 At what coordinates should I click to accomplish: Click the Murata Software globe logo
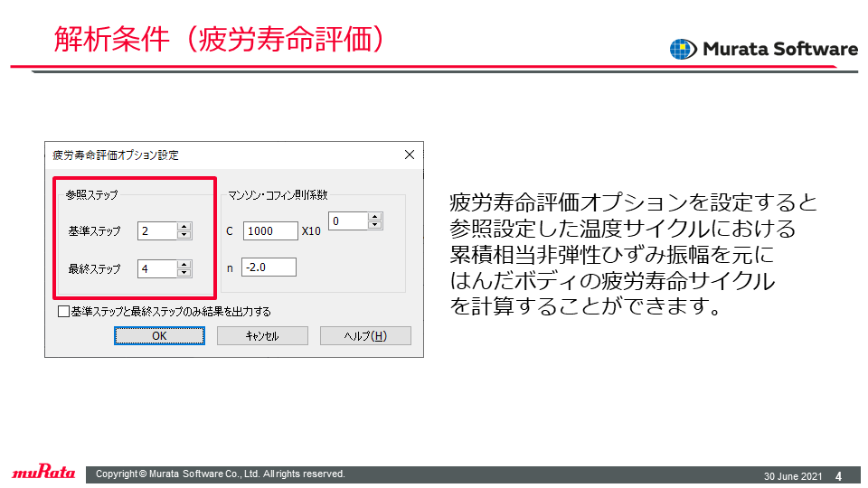click(683, 49)
